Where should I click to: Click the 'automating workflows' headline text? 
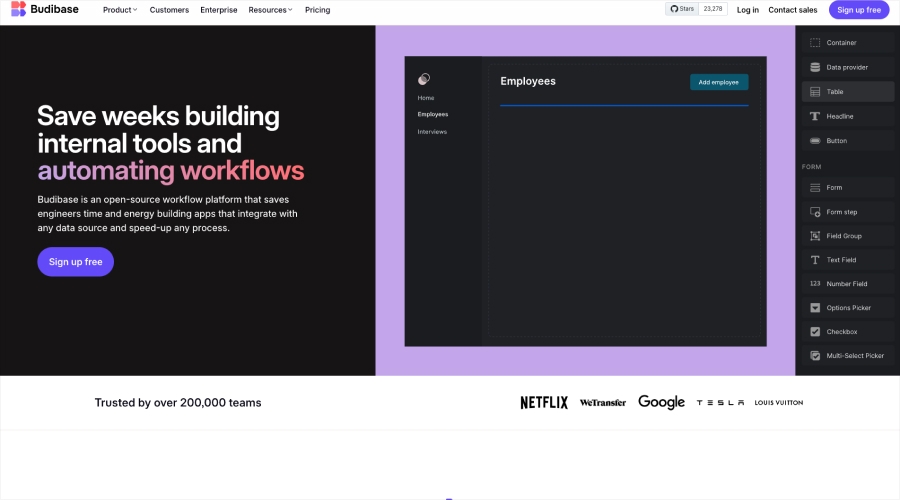tap(171, 171)
